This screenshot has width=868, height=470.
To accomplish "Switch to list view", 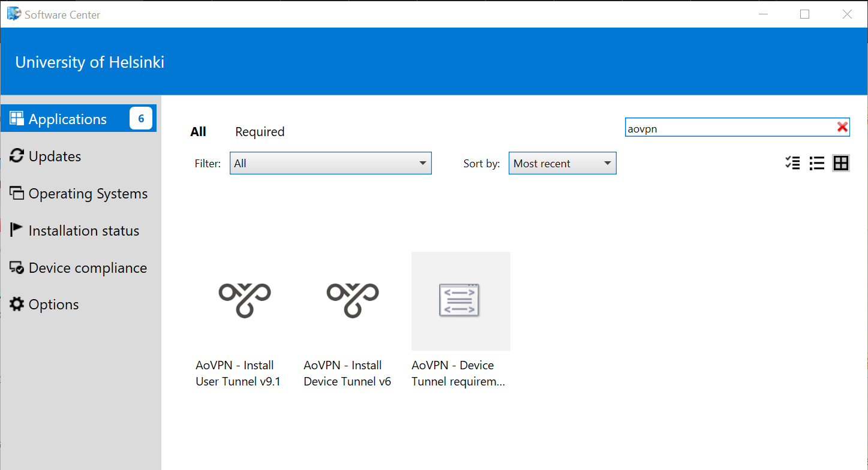I will pos(817,163).
